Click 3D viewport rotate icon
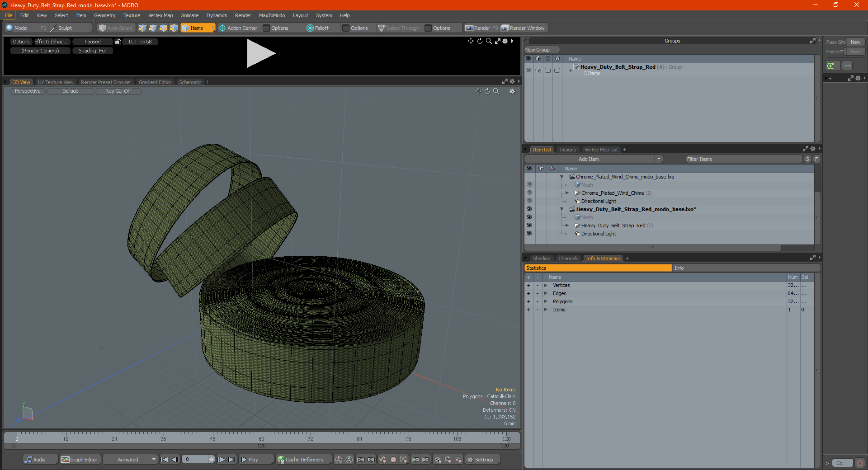The width and height of the screenshot is (868, 470). click(487, 91)
